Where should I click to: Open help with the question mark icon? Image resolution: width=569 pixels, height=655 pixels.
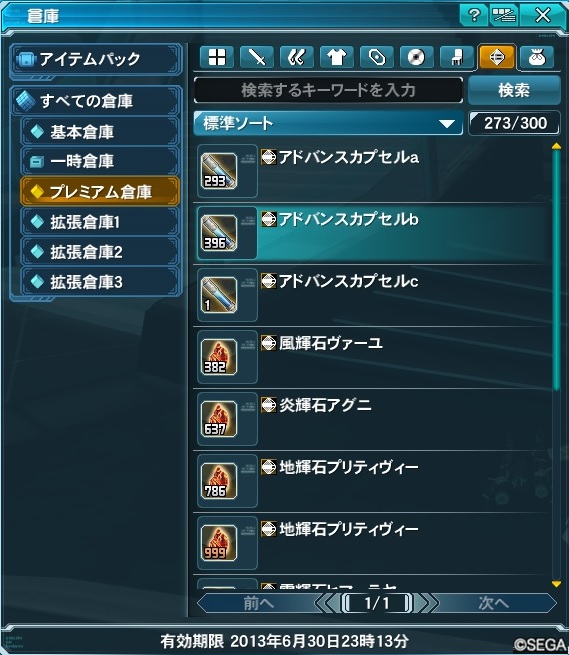point(473,15)
